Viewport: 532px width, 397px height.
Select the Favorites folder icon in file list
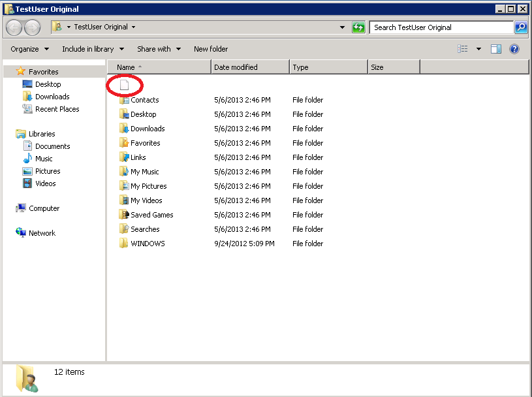pos(125,143)
